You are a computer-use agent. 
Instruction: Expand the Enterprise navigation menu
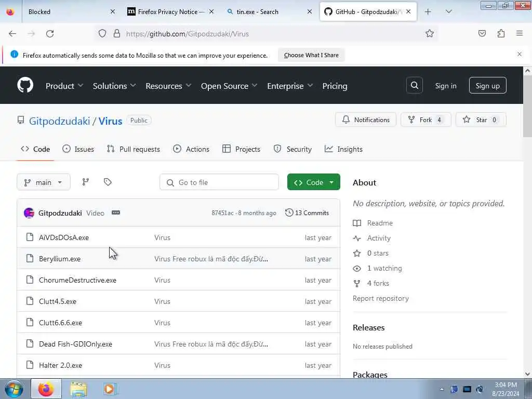click(x=290, y=86)
